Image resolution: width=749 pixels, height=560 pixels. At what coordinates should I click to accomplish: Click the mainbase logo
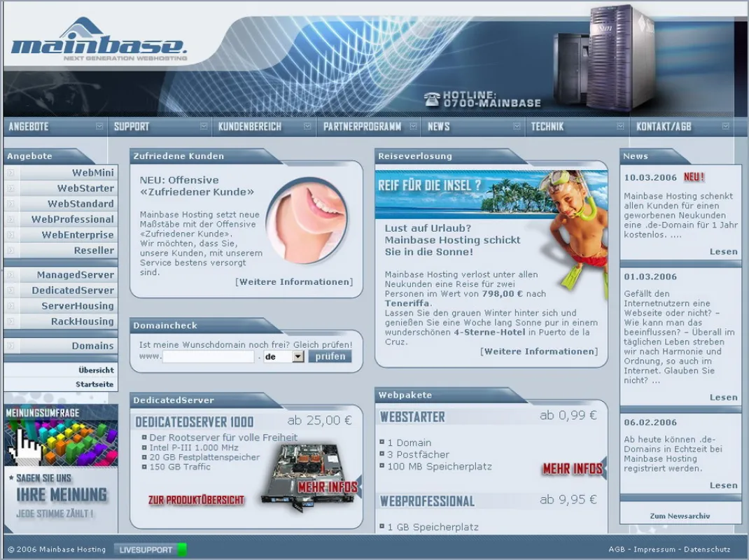[x=98, y=40]
